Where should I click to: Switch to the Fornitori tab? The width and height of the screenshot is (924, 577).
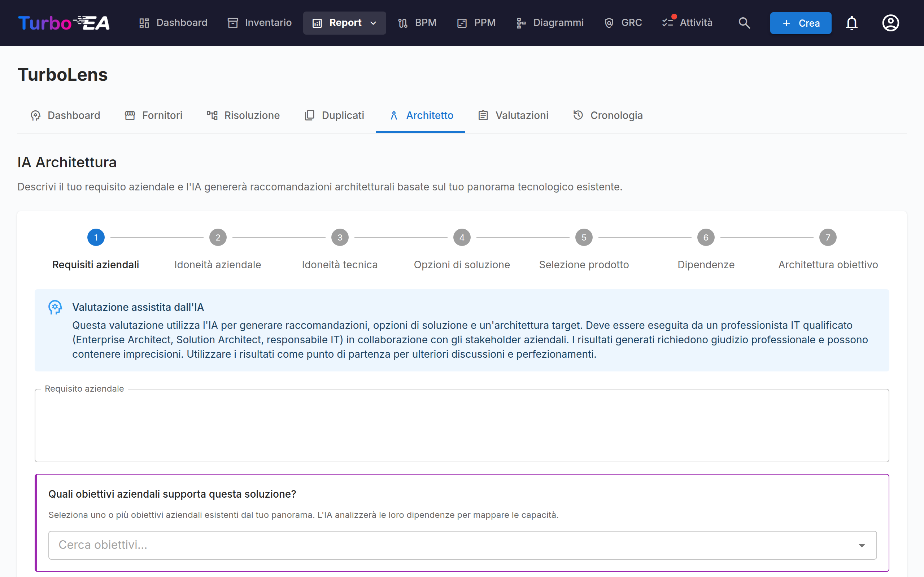pos(153,115)
